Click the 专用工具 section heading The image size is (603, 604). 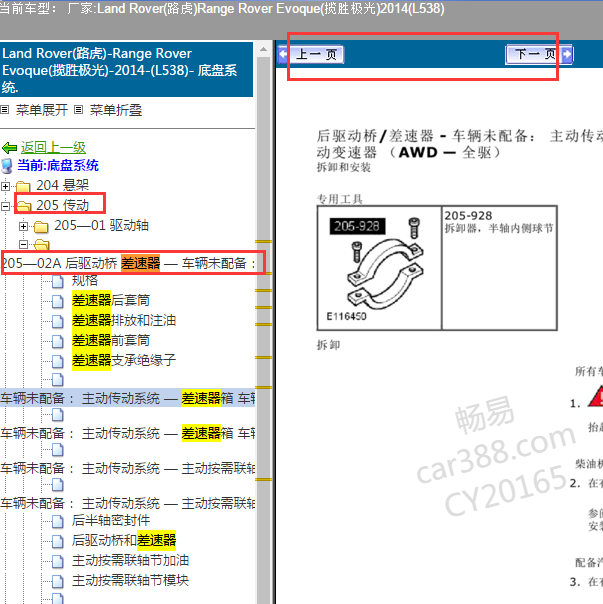click(339, 199)
